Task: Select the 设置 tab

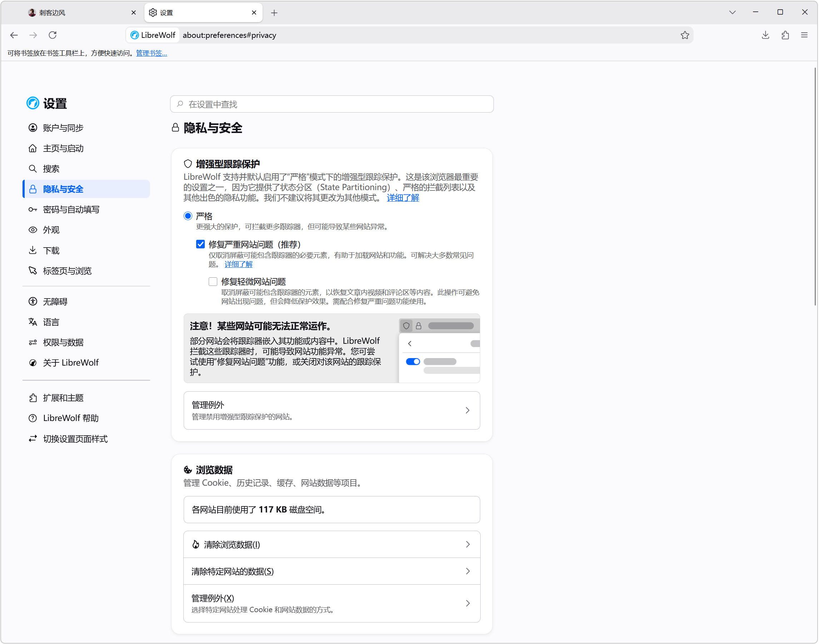Action: point(204,13)
